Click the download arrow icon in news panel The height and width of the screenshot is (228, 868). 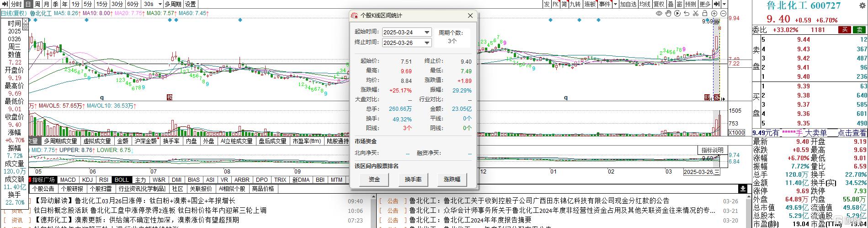tap(743, 189)
